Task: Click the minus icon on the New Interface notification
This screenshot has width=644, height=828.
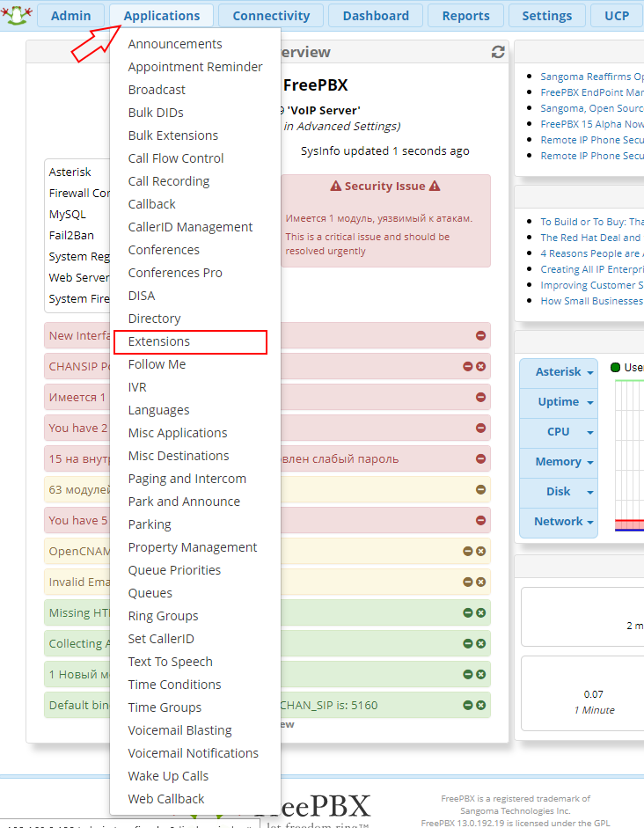Action: pos(480,335)
